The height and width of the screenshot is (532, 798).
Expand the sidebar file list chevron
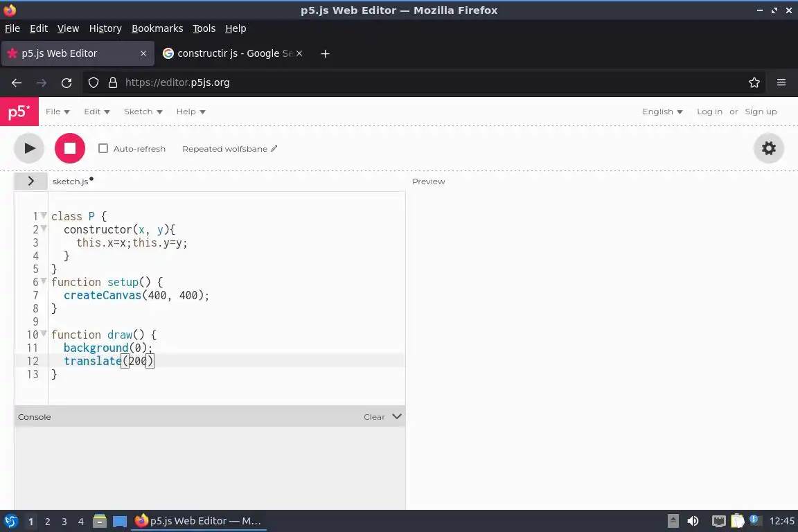point(30,181)
